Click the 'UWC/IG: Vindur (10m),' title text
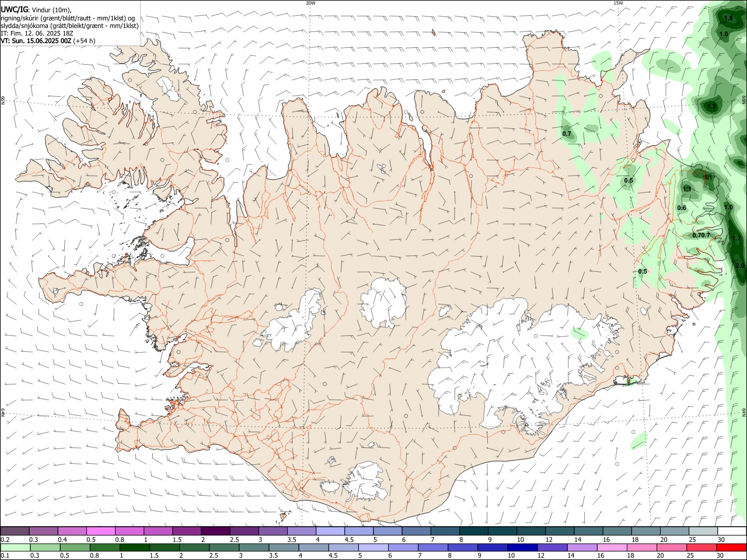Image resolution: width=747 pixels, height=560 pixels. click(x=36, y=10)
